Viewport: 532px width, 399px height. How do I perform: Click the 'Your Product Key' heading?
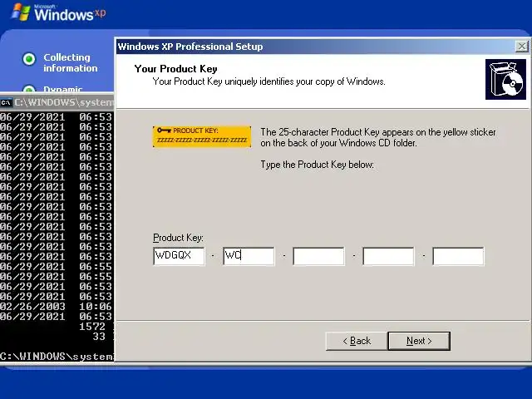175,69
